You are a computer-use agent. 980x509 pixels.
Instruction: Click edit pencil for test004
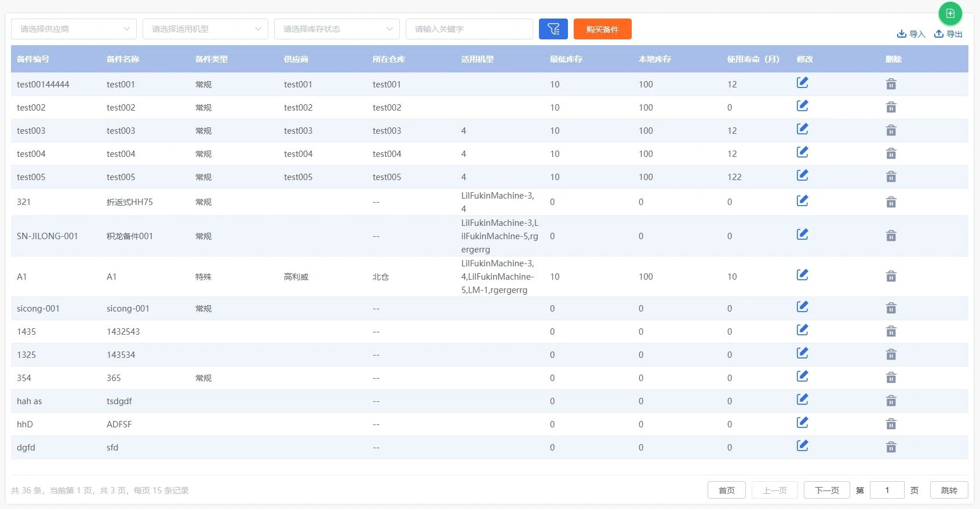pos(802,152)
